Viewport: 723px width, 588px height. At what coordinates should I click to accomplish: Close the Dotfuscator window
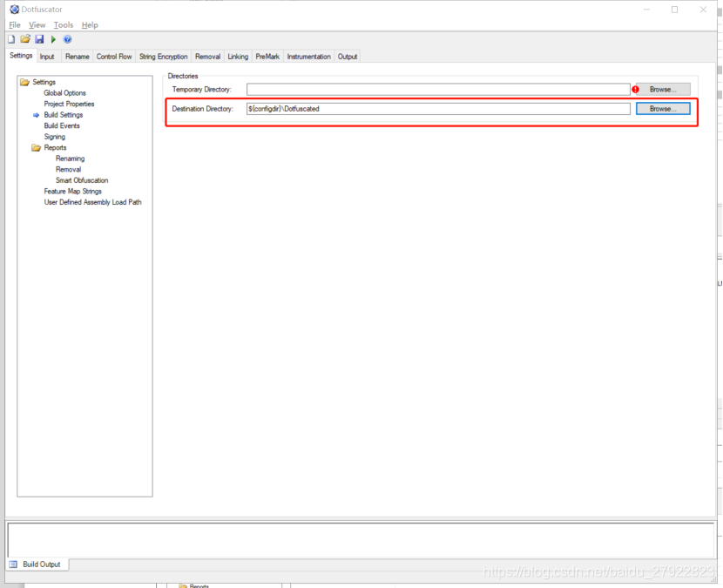703,10
